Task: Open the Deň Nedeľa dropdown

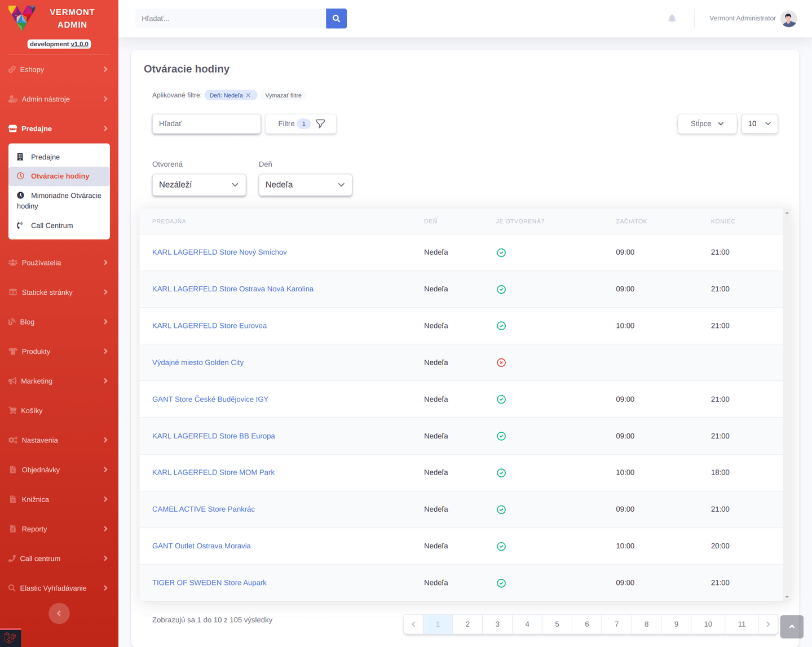Action: pos(305,185)
